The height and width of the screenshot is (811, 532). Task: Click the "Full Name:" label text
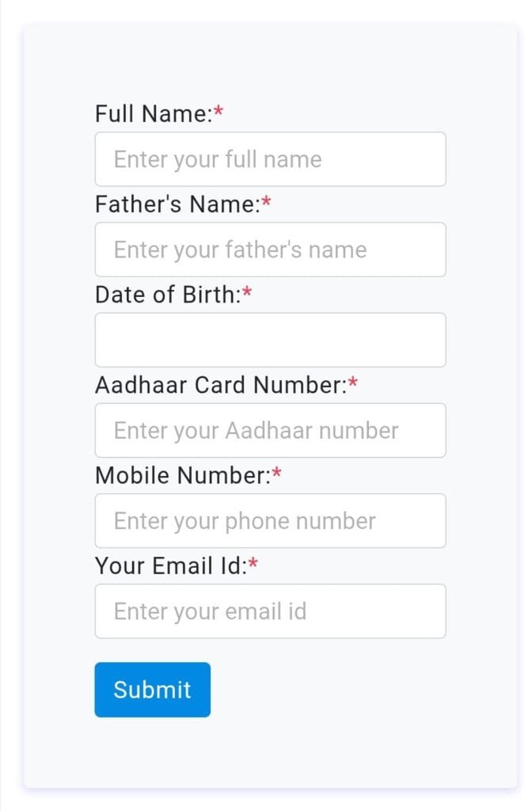(153, 114)
